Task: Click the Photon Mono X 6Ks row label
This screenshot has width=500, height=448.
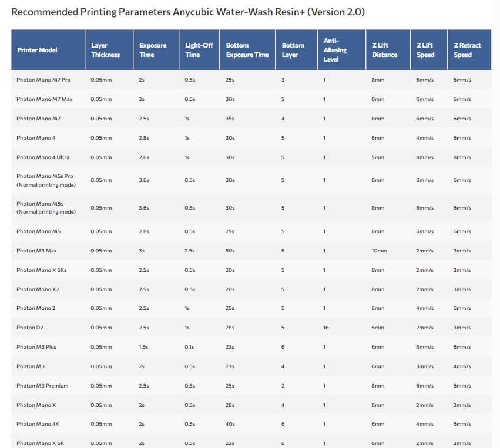Action: tap(42, 270)
